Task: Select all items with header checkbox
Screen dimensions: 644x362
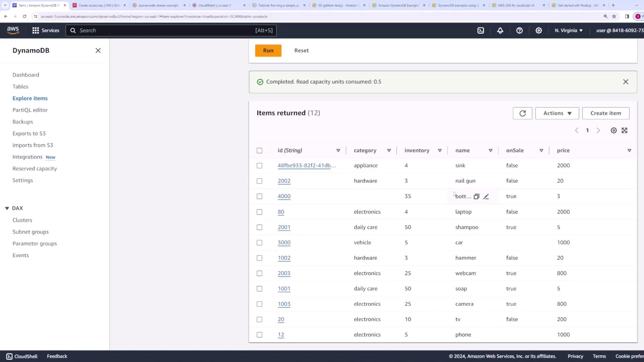Action: click(x=259, y=150)
